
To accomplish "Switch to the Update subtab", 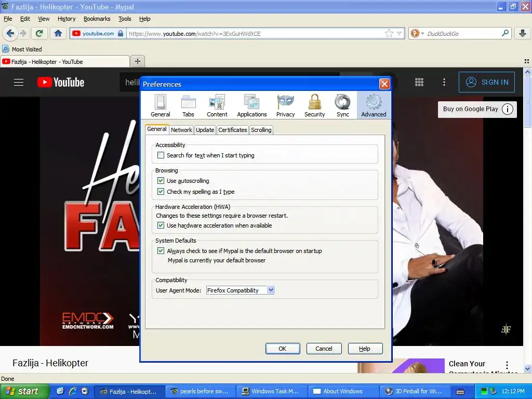I will 205,130.
